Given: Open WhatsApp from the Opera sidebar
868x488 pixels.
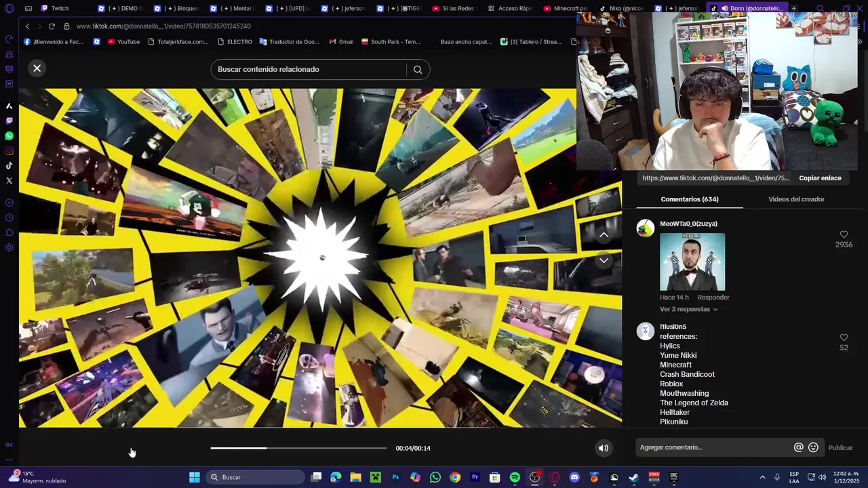Looking at the screenshot, I should coord(9,136).
